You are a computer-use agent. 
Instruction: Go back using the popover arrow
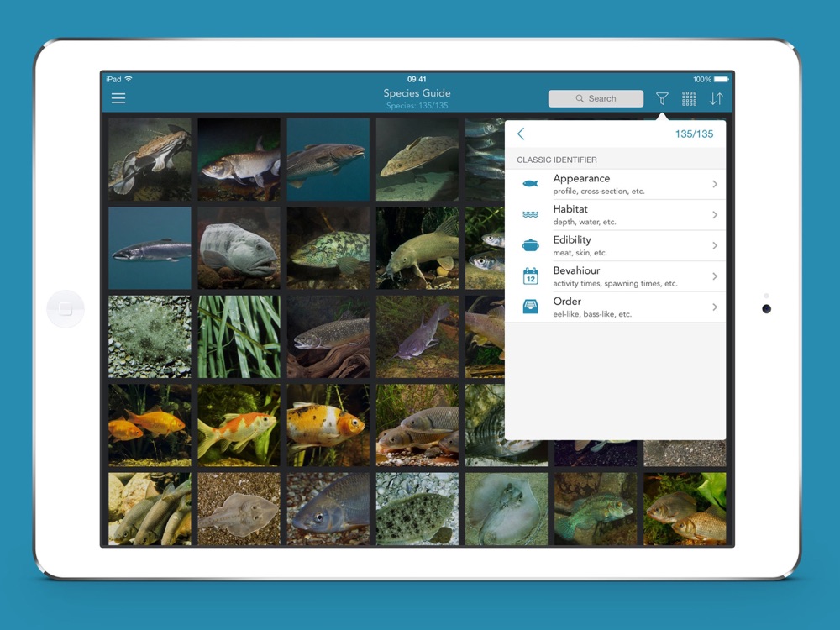click(521, 134)
